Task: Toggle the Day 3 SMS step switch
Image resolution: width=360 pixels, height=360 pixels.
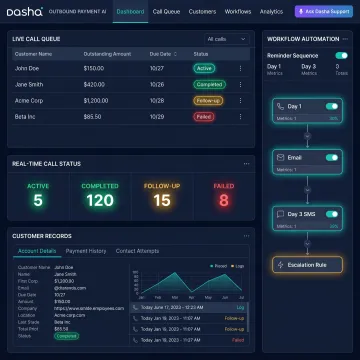Action: (x=332, y=214)
